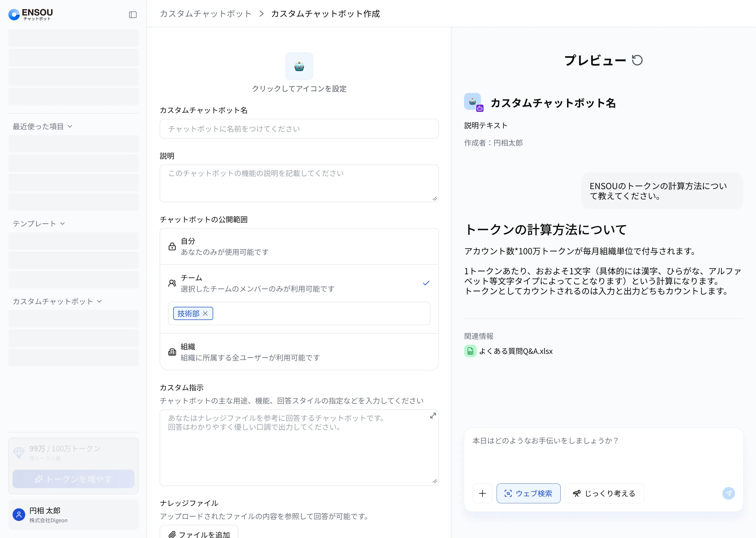Toggle the ウェブ検索 button

click(528, 493)
